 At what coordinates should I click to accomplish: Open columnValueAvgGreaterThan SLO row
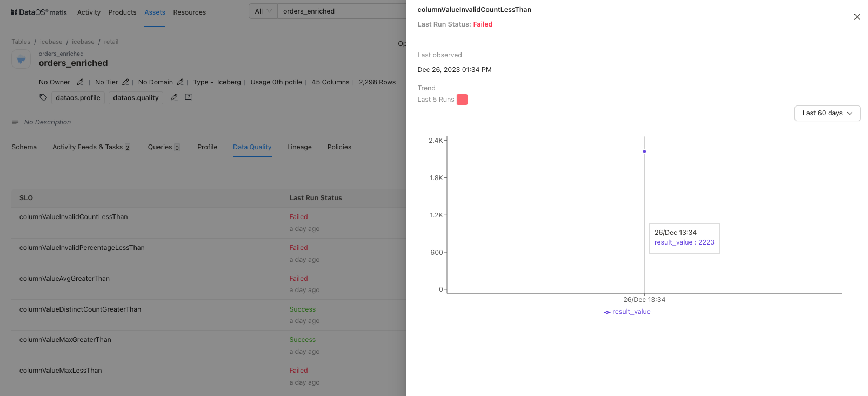[209, 285]
